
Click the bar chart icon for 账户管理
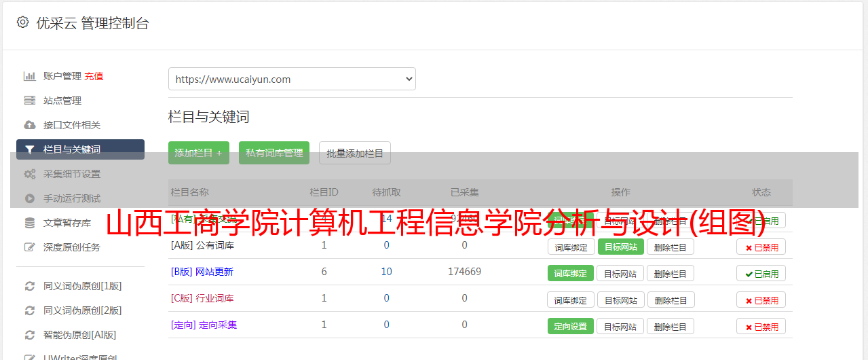(x=30, y=76)
